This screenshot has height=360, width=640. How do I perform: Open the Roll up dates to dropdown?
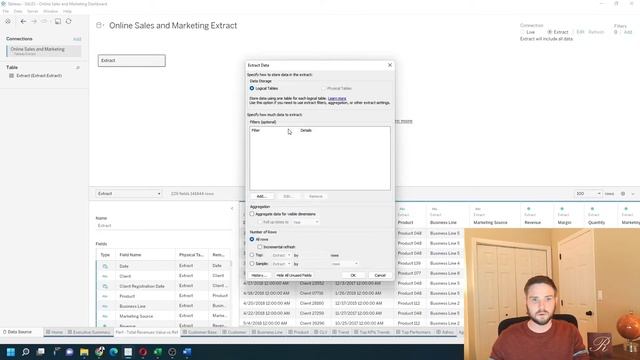tap(305, 222)
